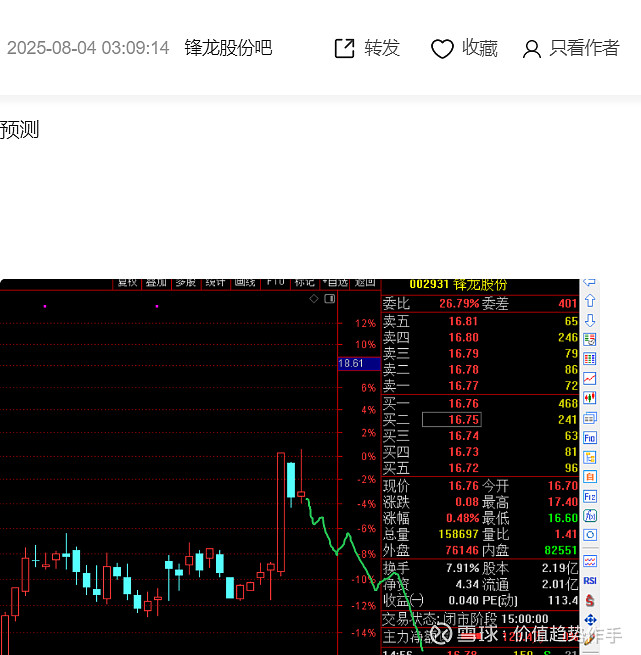Click the 多股 multi-stock toolbar button
This screenshot has width=641, height=655.
[186, 283]
